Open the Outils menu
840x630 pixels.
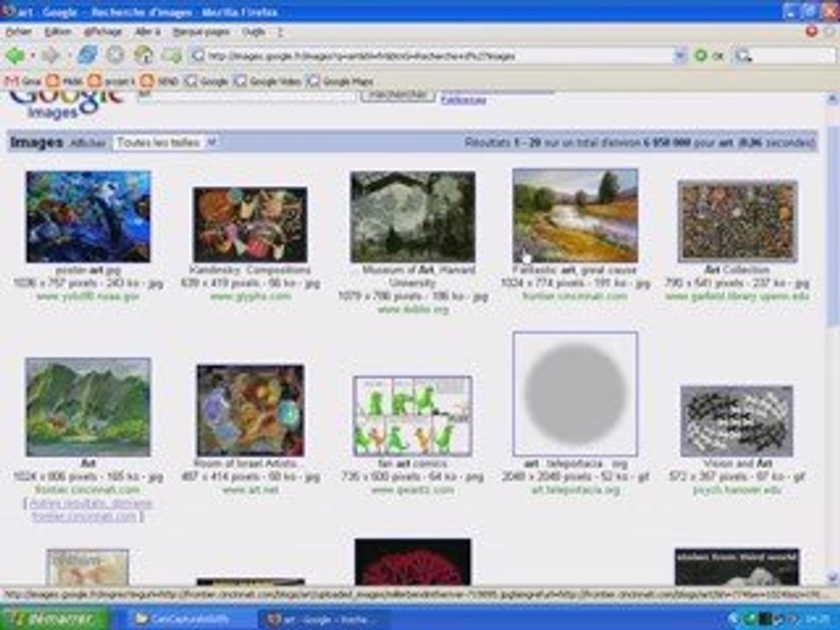(x=254, y=32)
